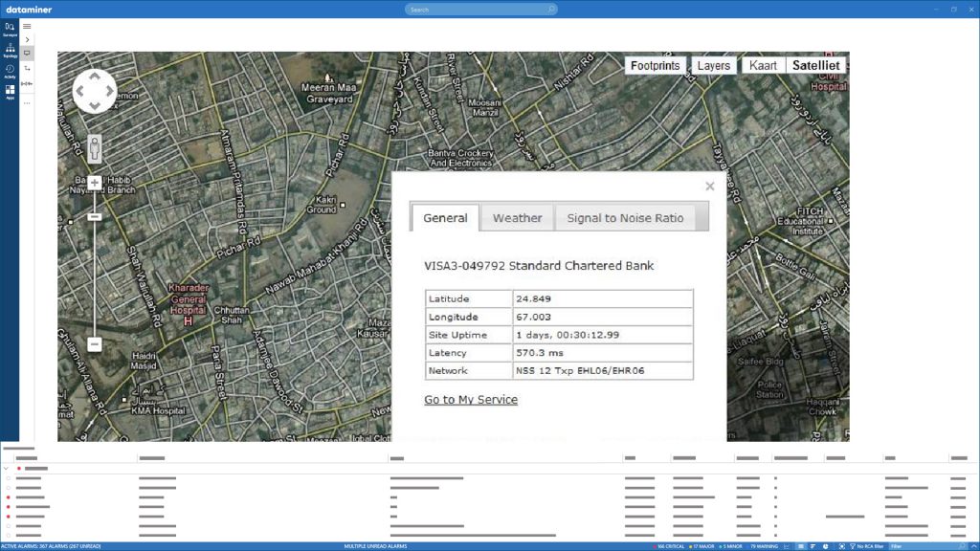Collapse the alarm group with the chevron
The image size is (980, 551).
tap(6, 469)
